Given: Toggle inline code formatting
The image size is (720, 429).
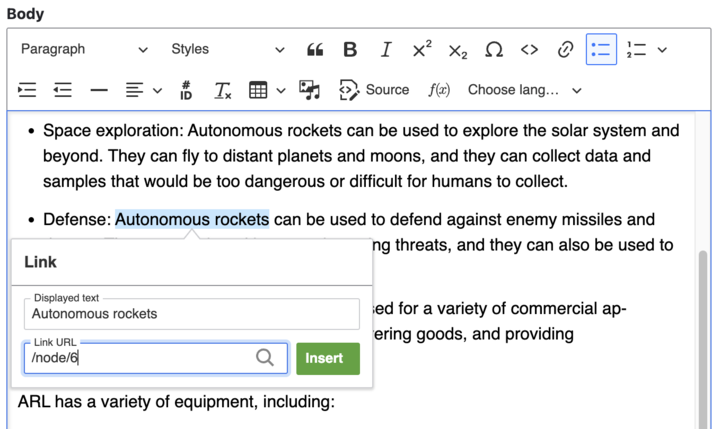Looking at the screenshot, I should (529, 49).
